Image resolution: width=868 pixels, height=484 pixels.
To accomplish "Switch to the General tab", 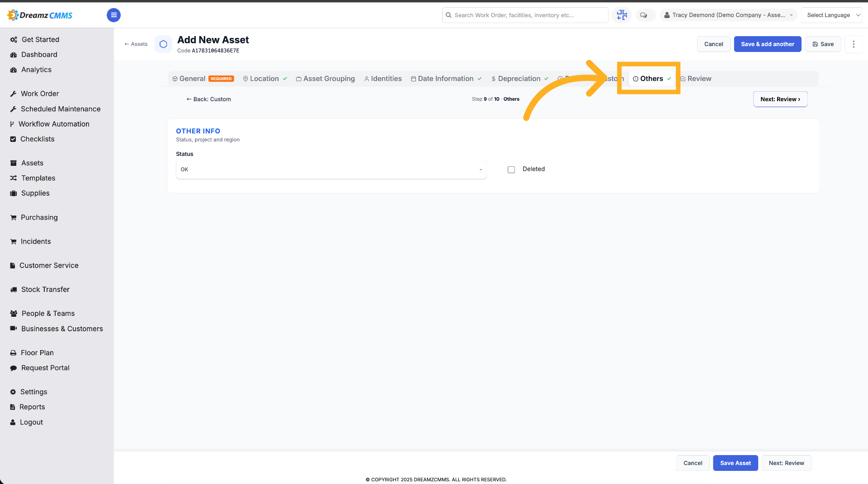I will coord(203,79).
